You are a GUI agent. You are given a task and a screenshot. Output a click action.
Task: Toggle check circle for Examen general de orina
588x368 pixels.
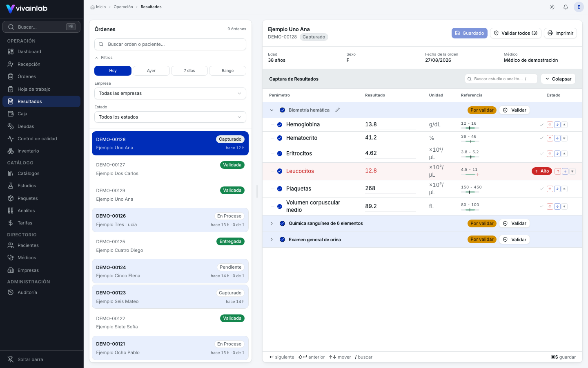coord(282,240)
